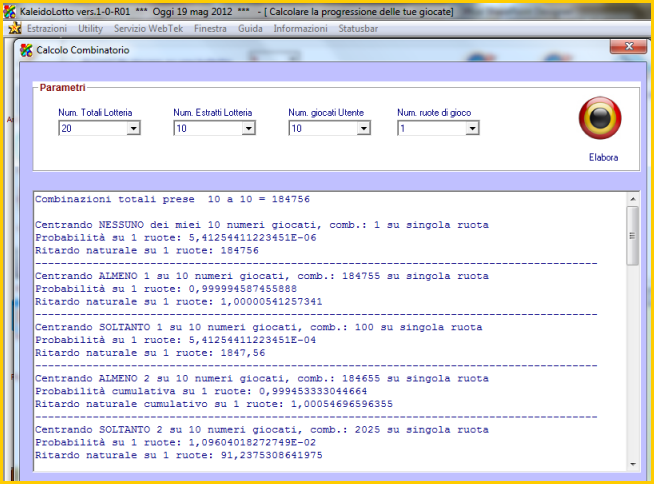
Task: Click the probability line '5,41254411223451E-06'
Action: (x=176, y=238)
